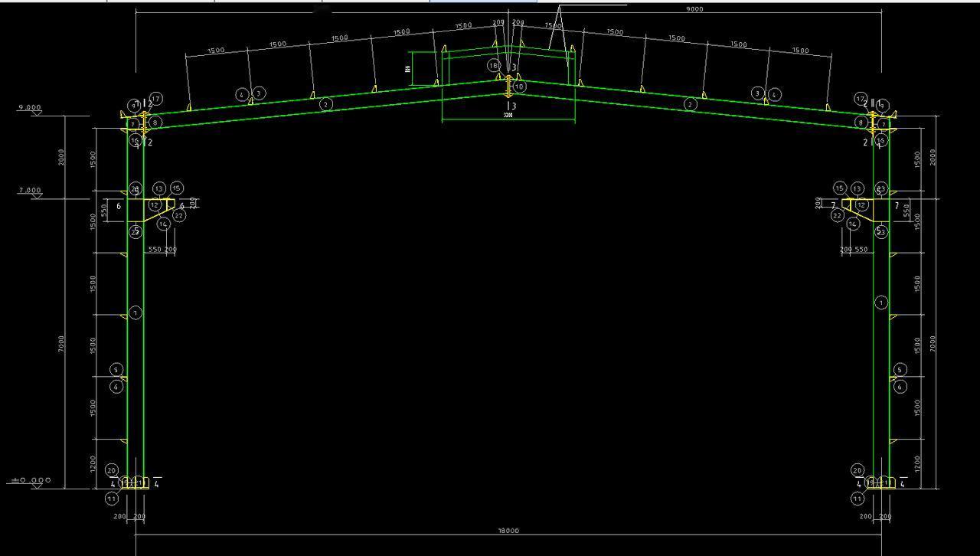The width and height of the screenshot is (980, 556).
Task: Click circled 8 at left eave joint
Action: point(155,122)
